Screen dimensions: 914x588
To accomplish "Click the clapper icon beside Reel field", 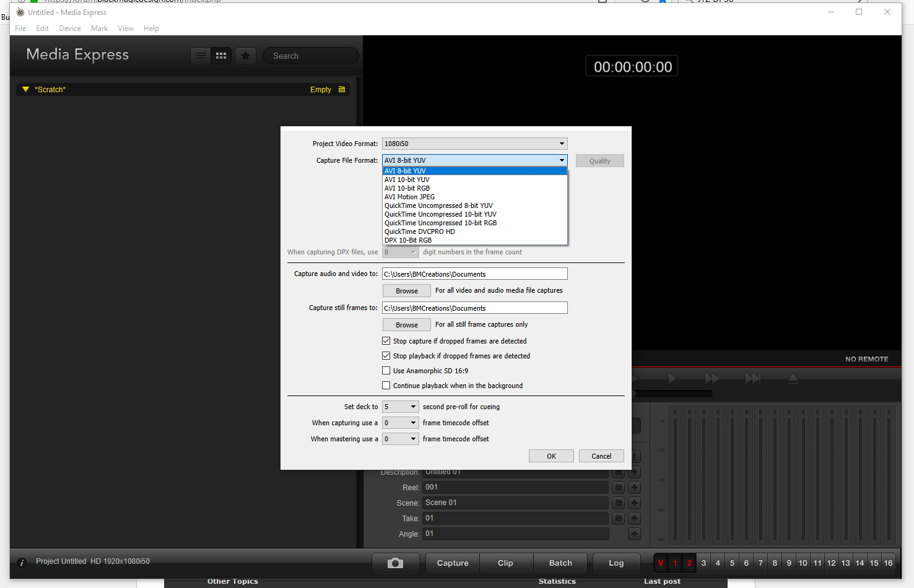I will click(x=618, y=488).
